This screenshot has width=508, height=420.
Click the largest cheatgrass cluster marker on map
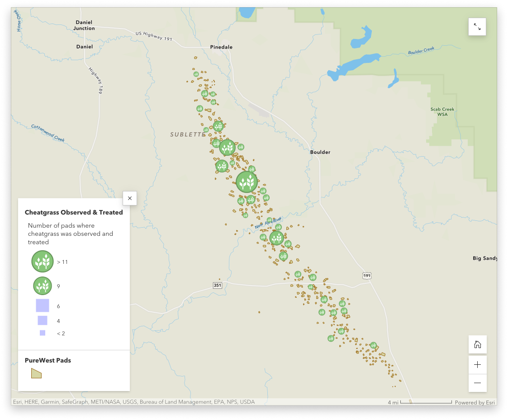pos(247,182)
